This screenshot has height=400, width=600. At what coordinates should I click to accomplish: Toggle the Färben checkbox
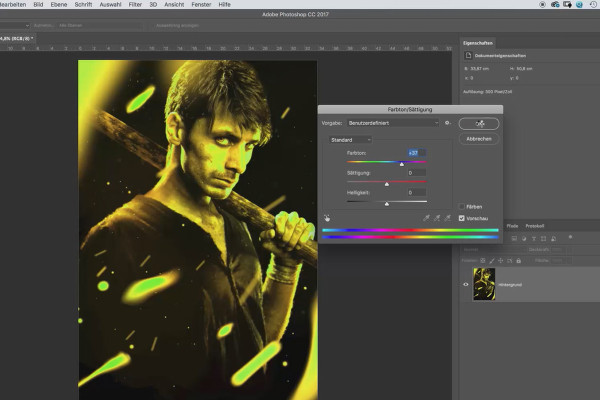461,207
